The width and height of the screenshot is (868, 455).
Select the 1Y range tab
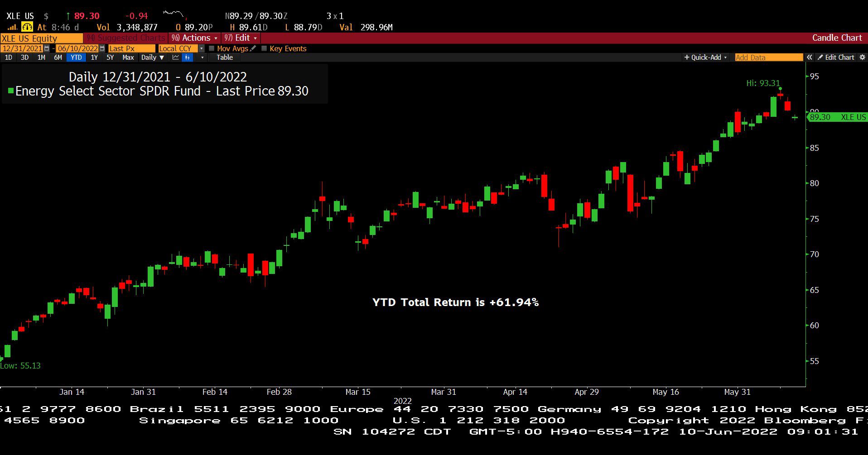coord(94,57)
